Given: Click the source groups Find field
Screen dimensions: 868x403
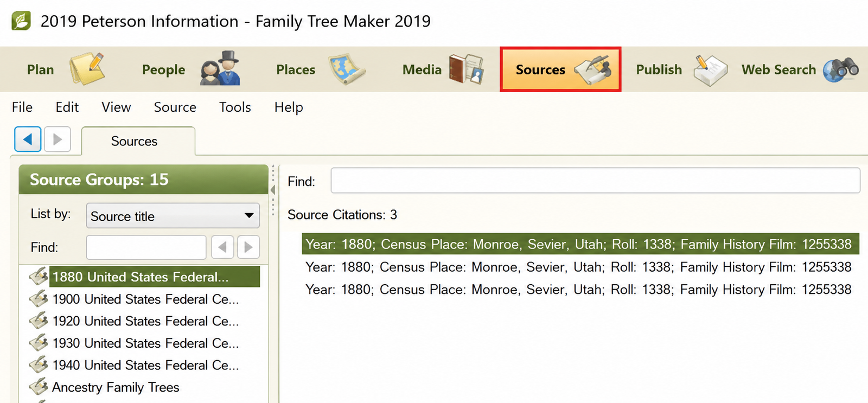Looking at the screenshot, I should 146,247.
